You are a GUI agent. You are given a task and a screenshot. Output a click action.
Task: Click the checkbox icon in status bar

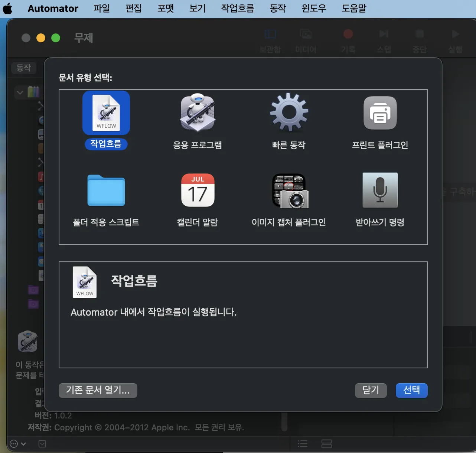coord(42,444)
